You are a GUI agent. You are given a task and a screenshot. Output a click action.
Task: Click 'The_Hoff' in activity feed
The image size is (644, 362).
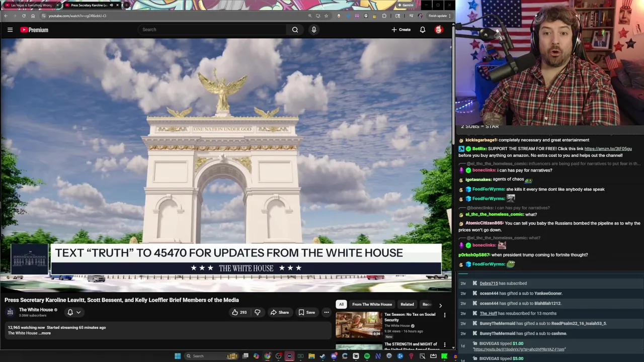coord(488,314)
